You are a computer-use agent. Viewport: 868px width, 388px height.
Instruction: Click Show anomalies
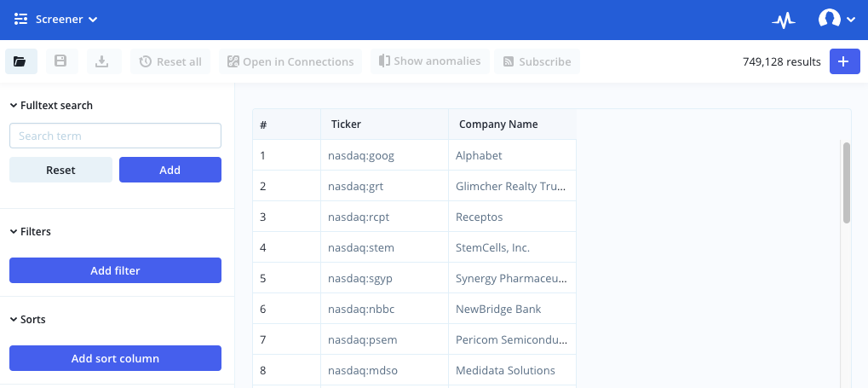click(x=429, y=61)
